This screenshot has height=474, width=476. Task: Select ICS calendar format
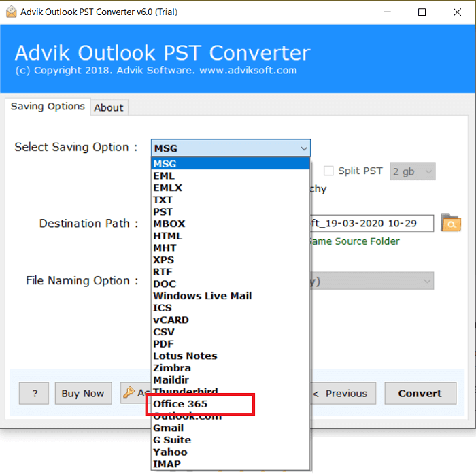click(231, 307)
